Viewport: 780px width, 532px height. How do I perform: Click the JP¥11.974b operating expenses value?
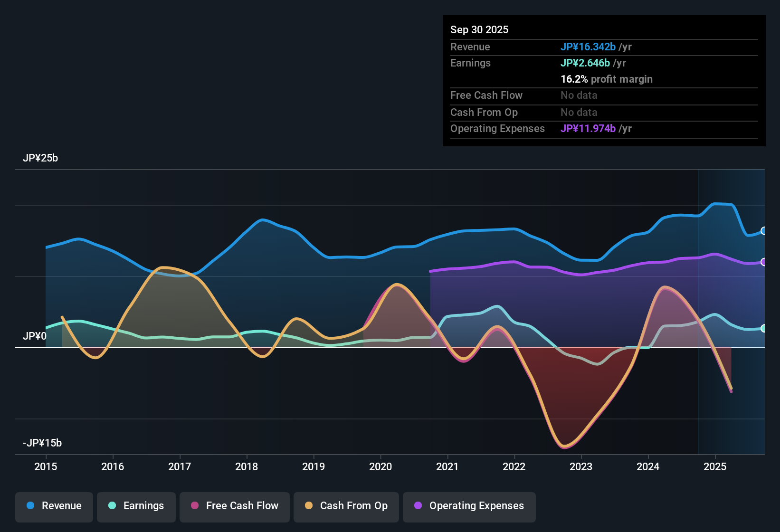pos(588,128)
